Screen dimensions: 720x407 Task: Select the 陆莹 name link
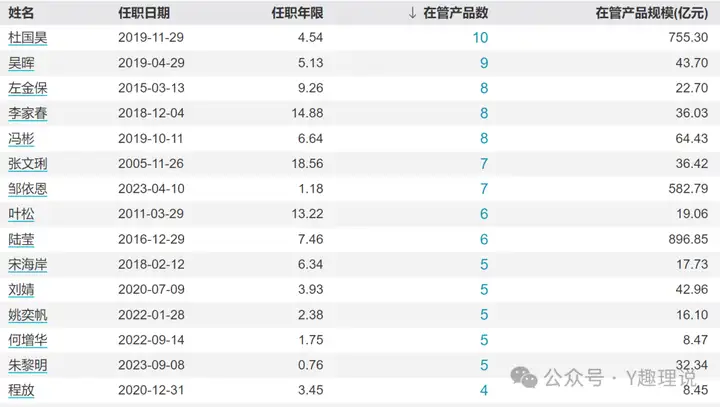coord(21,239)
